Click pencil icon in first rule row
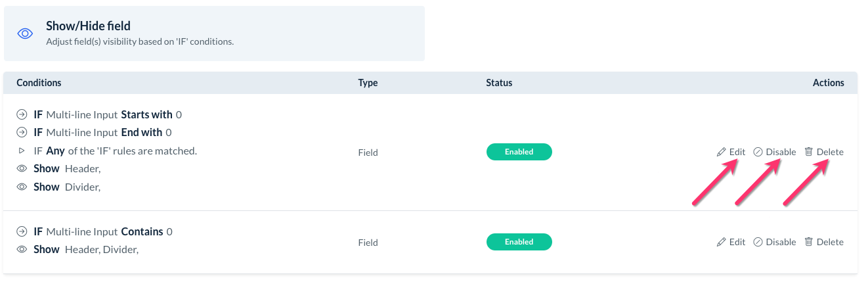 (x=721, y=152)
